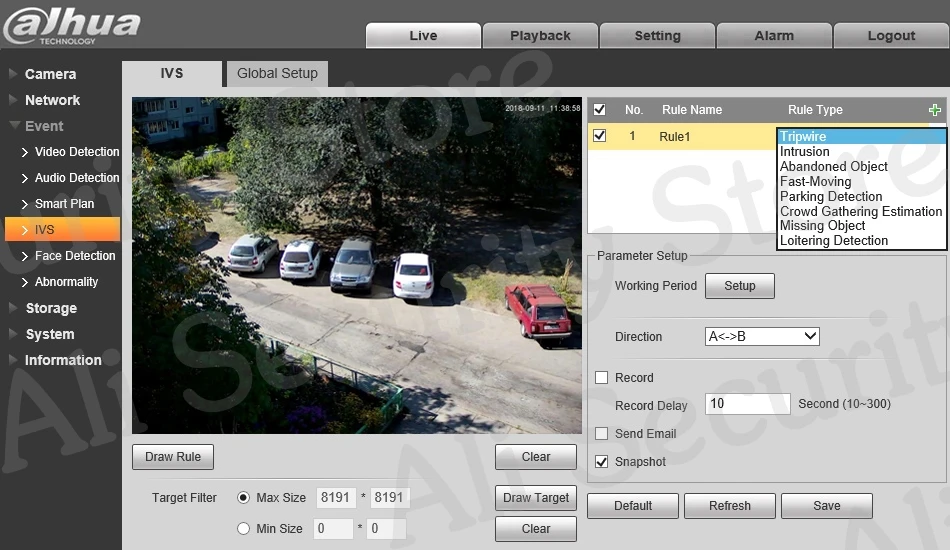Uncheck the Snapshot checkbox
This screenshot has height=550, width=950.
coord(601,462)
